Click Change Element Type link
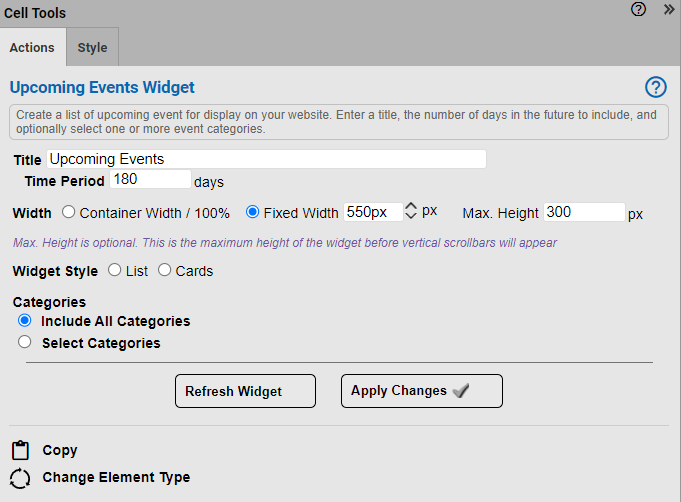Image resolution: width=681 pixels, height=502 pixels. (x=116, y=478)
